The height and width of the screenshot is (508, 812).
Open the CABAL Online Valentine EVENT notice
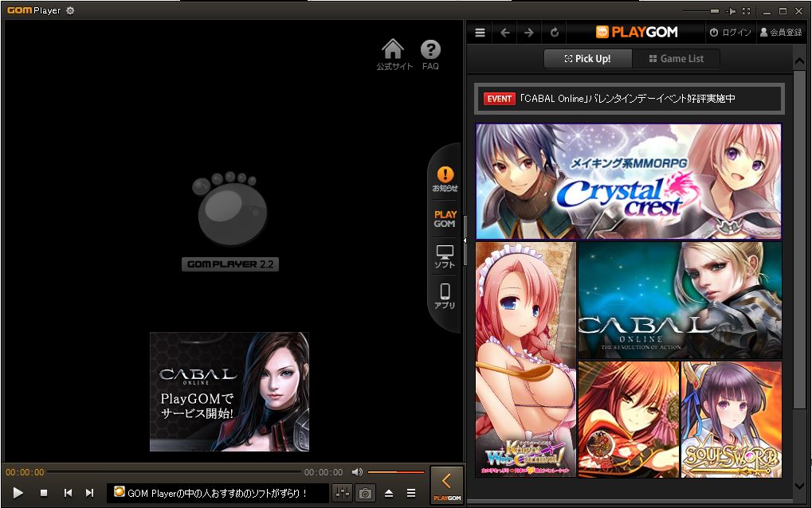630,98
